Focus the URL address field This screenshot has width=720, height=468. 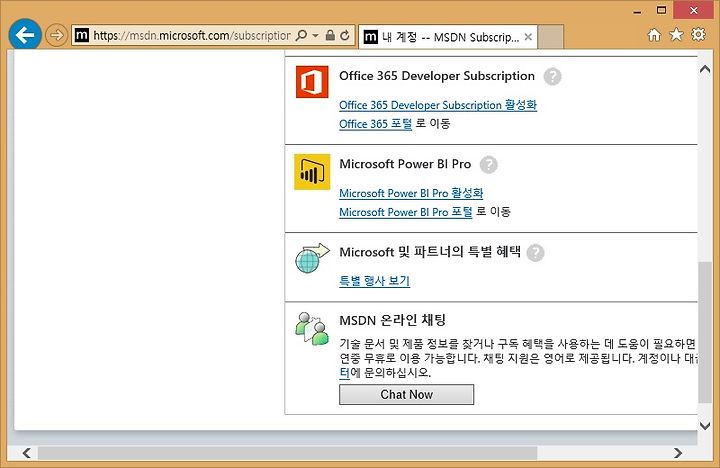pos(192,35)
